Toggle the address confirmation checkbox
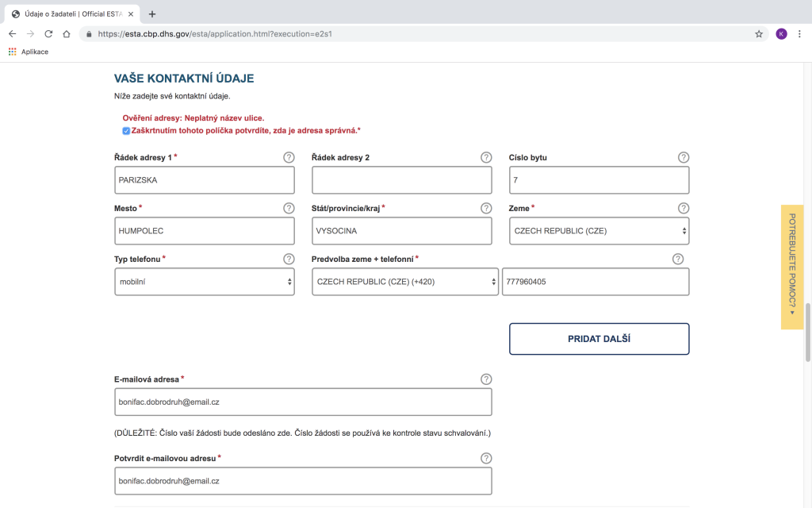Viewport: 812px width, 508px height. click(x=126, y=131)
